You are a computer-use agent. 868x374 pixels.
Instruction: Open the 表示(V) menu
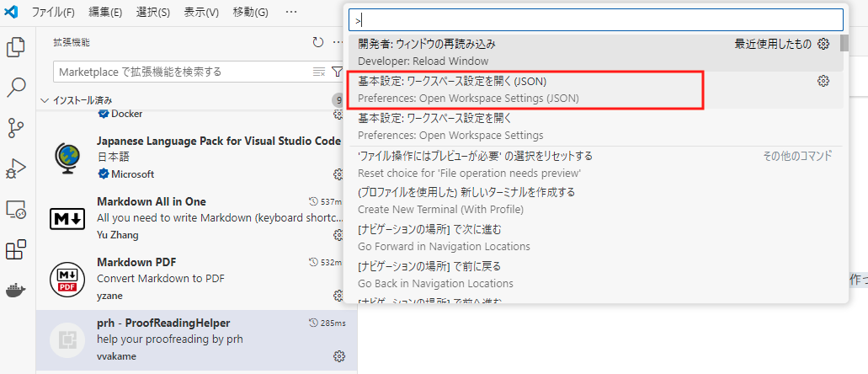[x=201, y=12]
